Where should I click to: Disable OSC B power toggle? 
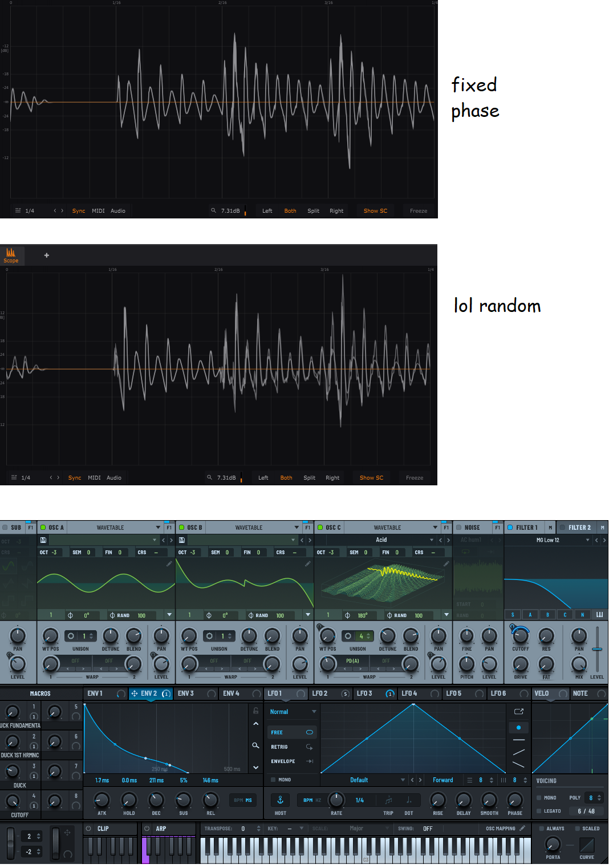point(181,528)
